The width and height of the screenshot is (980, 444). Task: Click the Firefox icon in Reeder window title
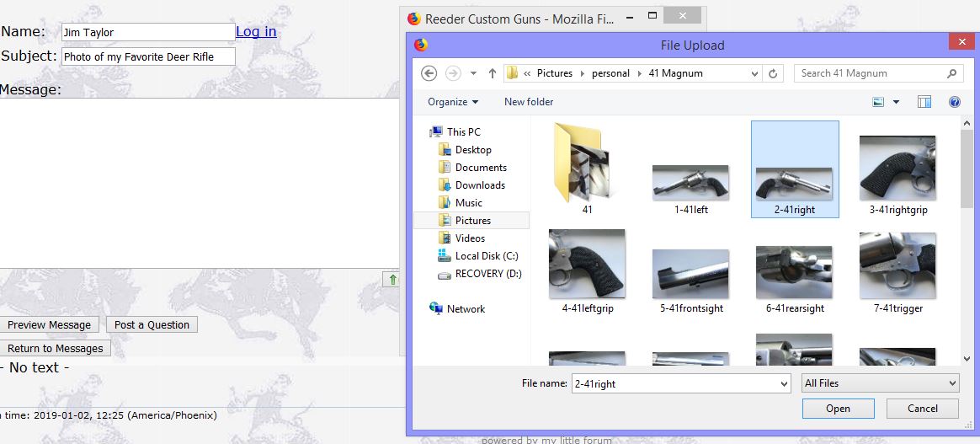(413, 19)
